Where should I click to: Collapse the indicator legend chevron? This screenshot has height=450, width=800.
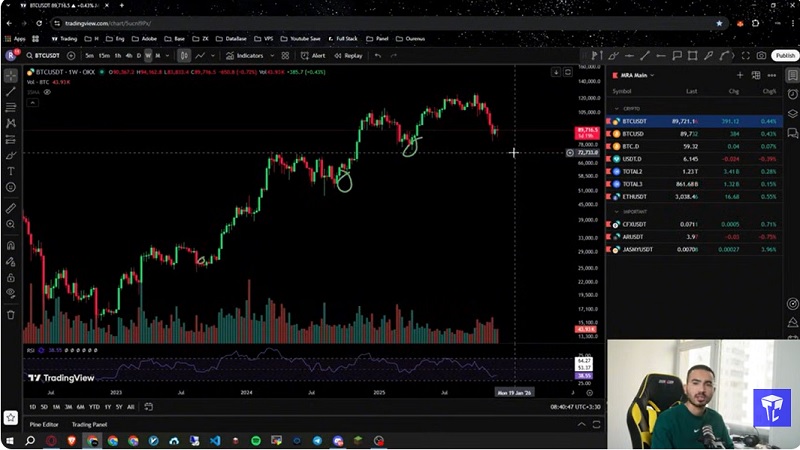(x=33, y=102)
